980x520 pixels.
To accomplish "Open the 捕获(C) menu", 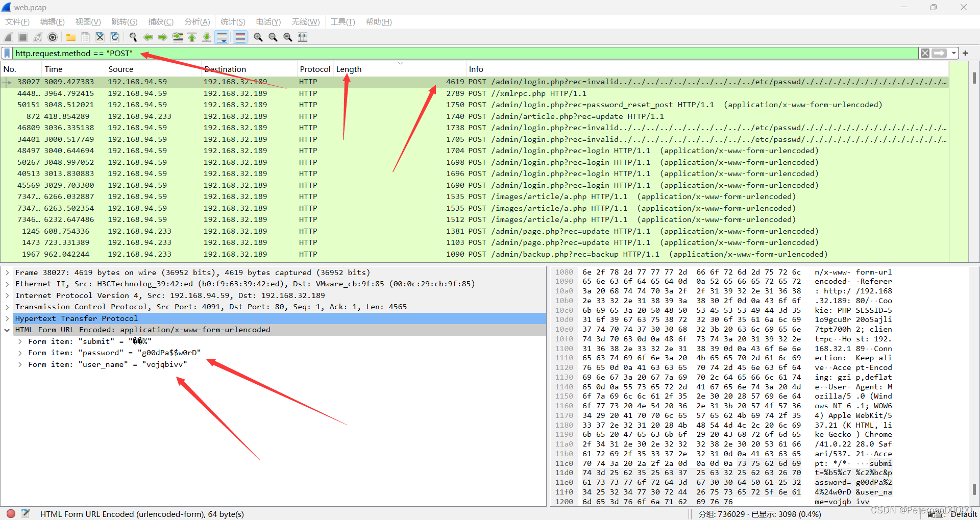I will coord(161,21).
